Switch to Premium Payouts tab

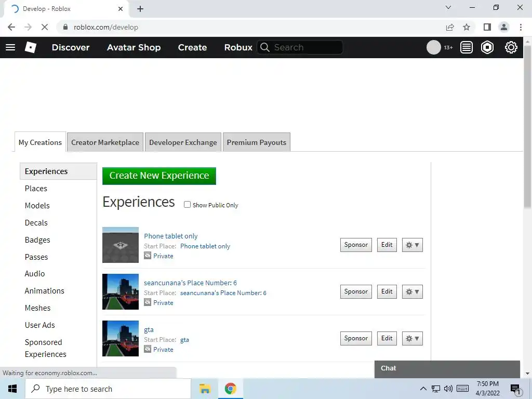[x=257, y=142]
